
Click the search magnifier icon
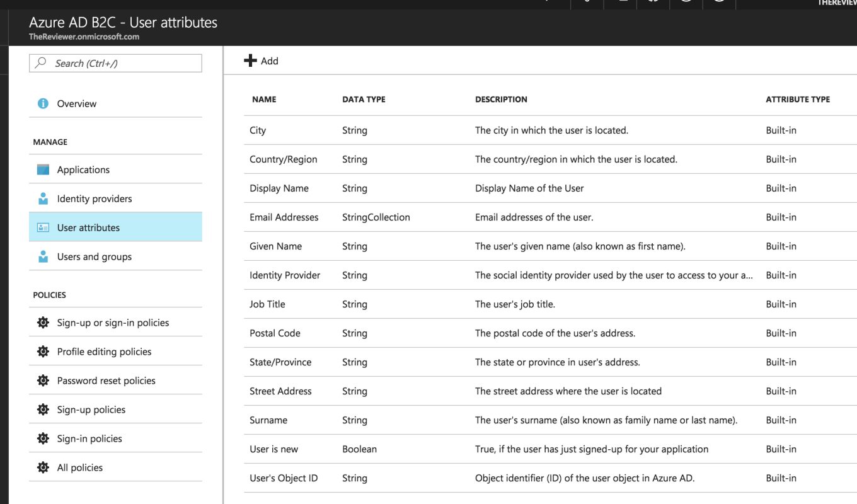pos(41,62)
